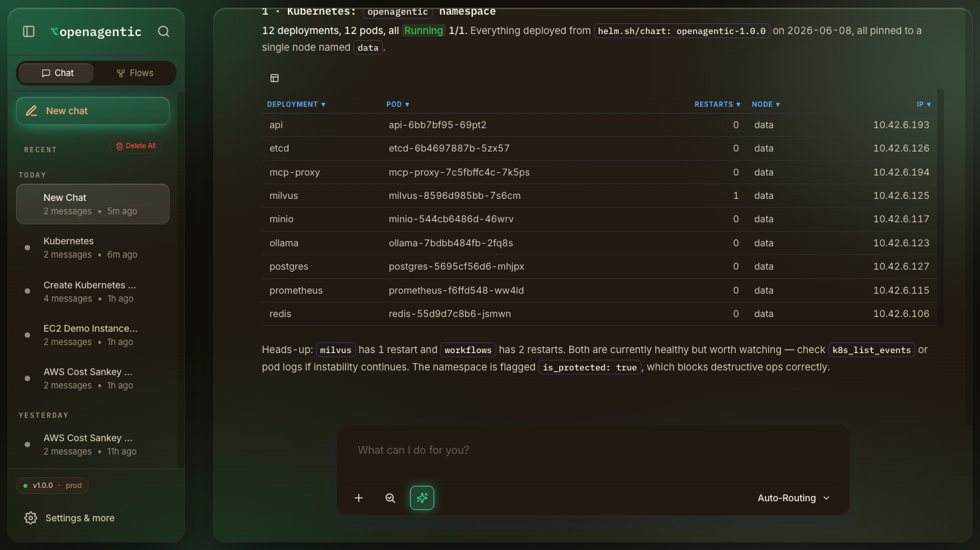980x550 pixels.
Task: Click 'helm.sh/chart: openagentic-1.0.0' code tag
Action: 682,31
